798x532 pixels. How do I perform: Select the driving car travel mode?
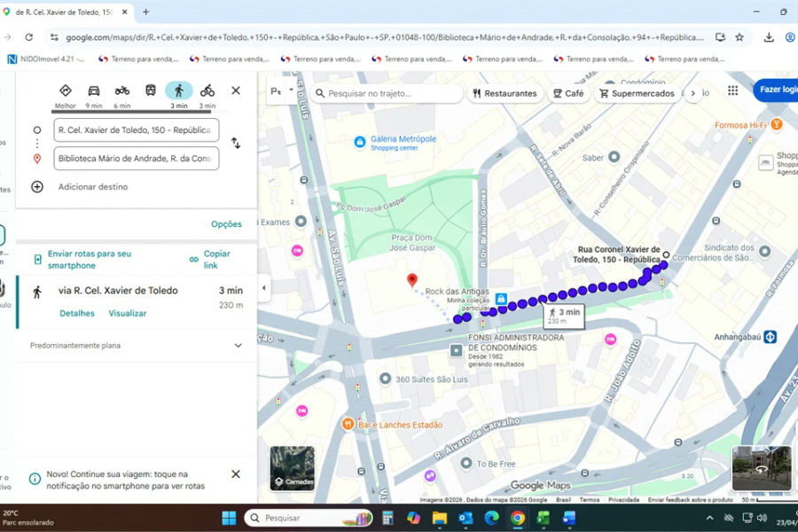tap(94, 90)
